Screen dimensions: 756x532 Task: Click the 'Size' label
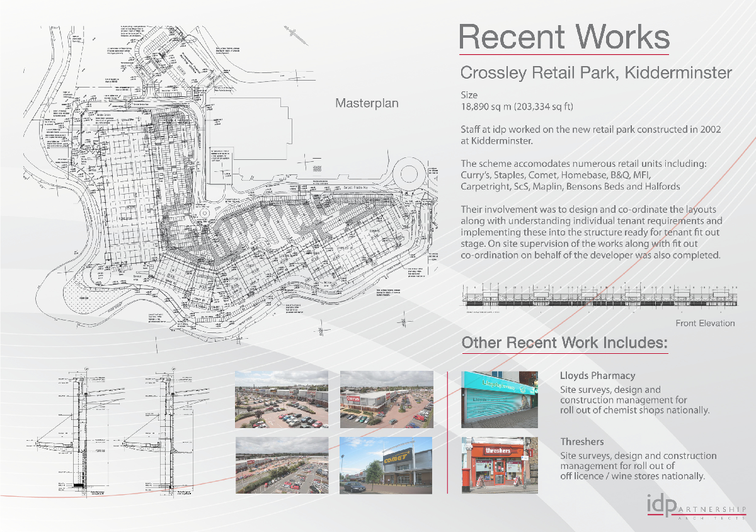469,95
